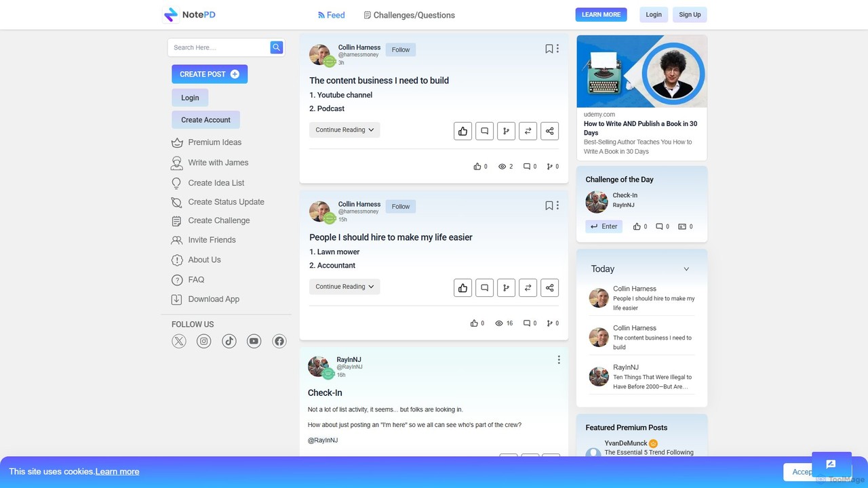The width and height of the screenshot is (868, 488).
Task: Click the entries count in Challenge of the Day
Action: 686,226
